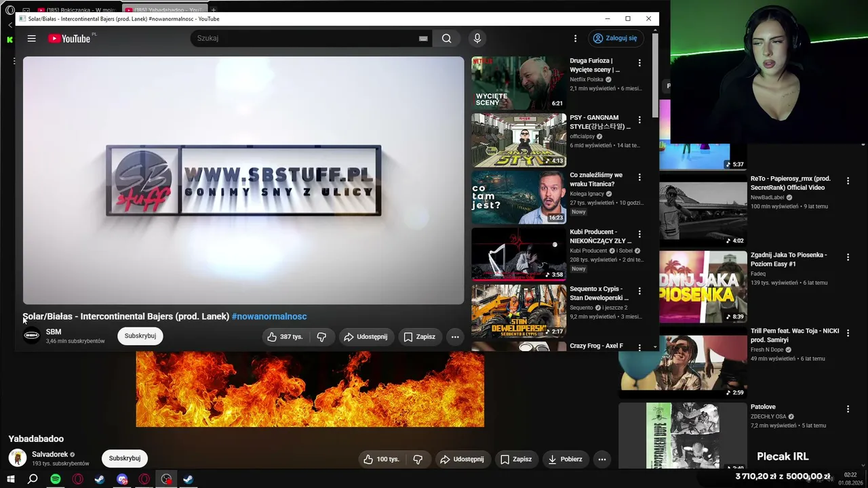Open the Salvadorek channel avatar

coord(18,458)
